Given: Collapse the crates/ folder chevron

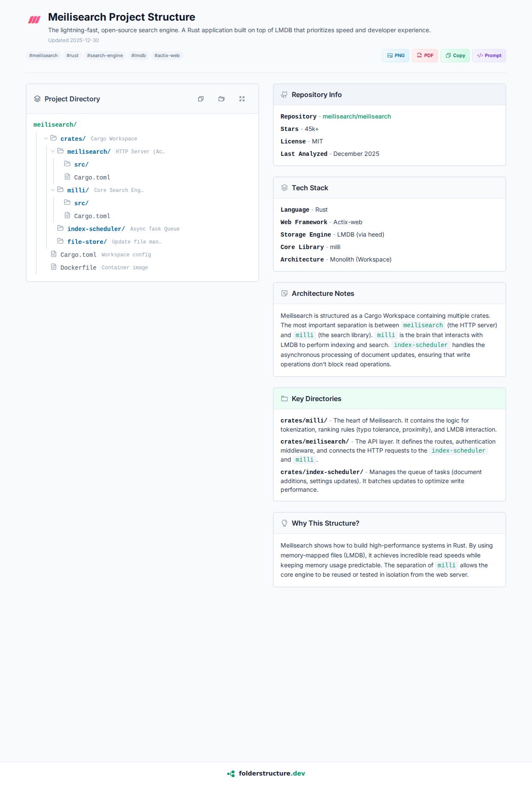Looking at the screenshot, I should [46, 138].
